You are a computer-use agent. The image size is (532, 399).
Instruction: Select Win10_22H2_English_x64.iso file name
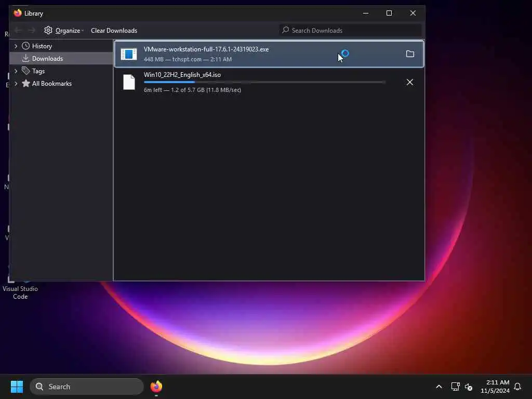click(182, 75)
